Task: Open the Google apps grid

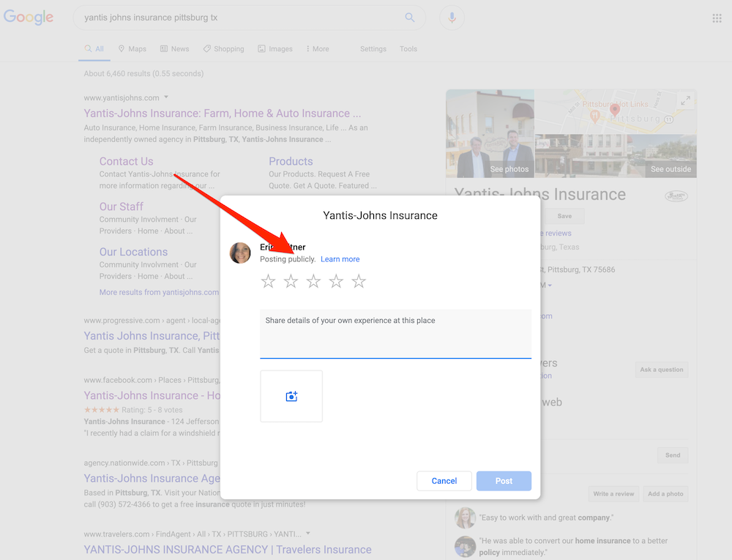Action: click(717, 18)
